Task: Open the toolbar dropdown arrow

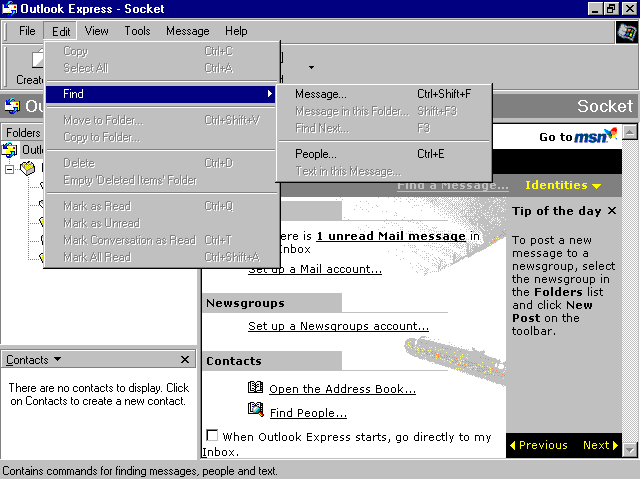Action: click(x=311, y=67)
